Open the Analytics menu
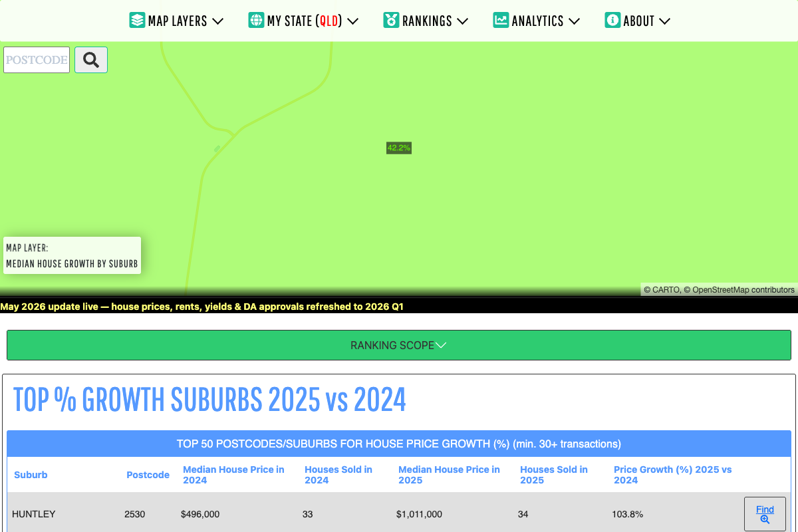798x532 pixels. click(x=537, y=21)
